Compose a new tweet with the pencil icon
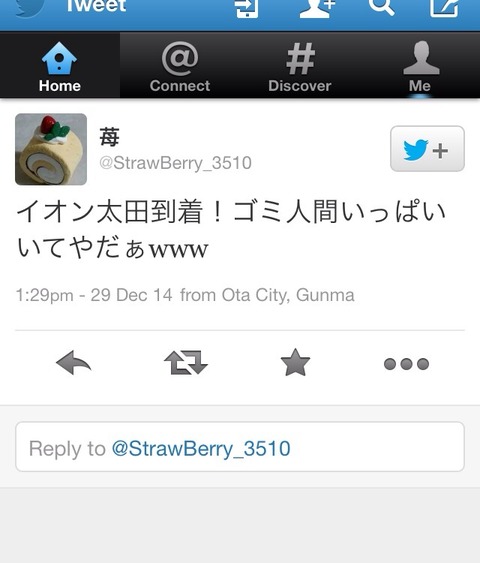 444,8
